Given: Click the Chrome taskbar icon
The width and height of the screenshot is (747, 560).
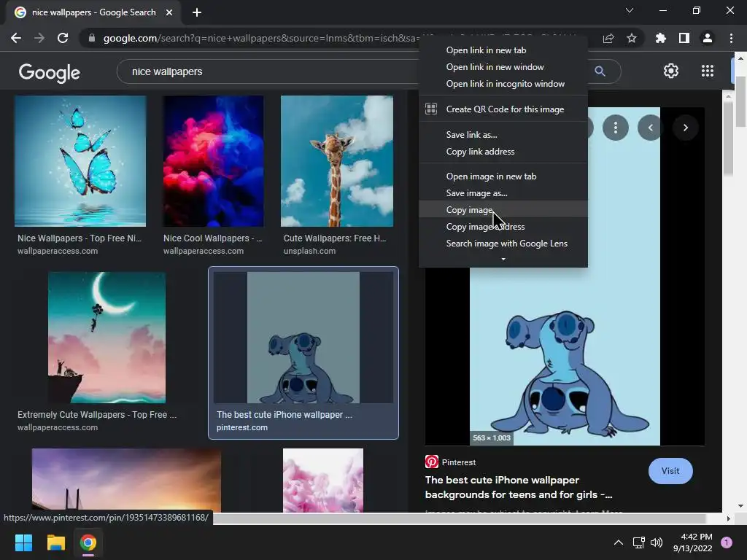Looking at the screenshot, I should pos(88,542).
